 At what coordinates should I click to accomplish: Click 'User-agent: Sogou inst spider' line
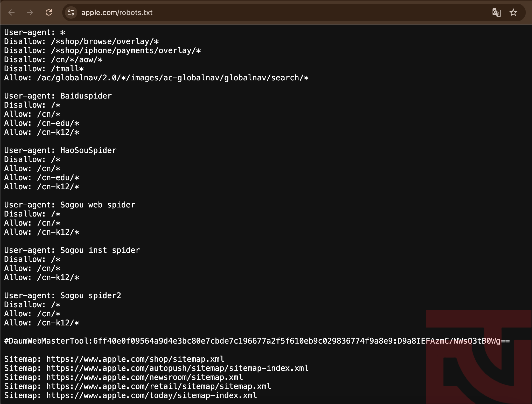click(72, 250)
